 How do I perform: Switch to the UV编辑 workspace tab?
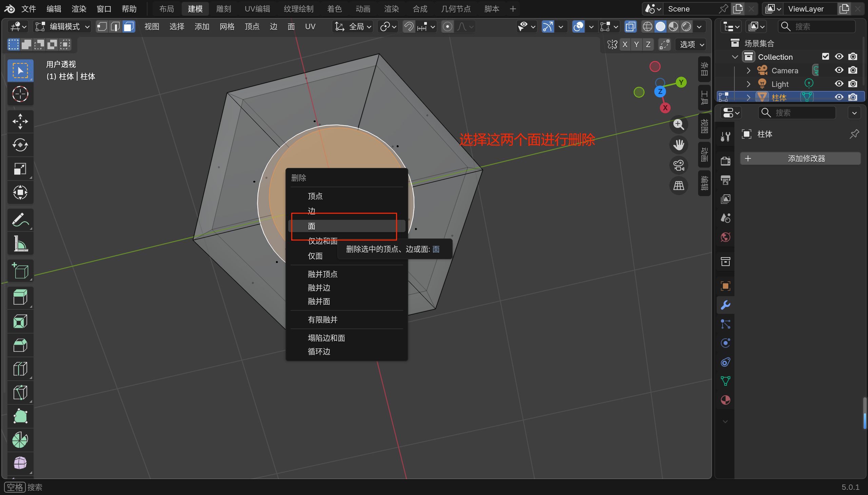(257, 9)
